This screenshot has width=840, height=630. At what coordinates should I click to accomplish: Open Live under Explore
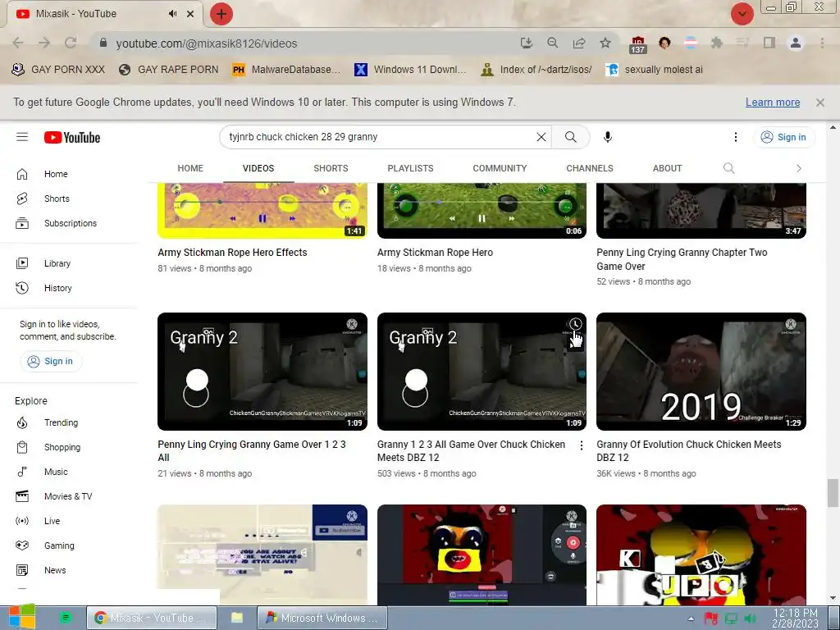click(x=52, y=521)
